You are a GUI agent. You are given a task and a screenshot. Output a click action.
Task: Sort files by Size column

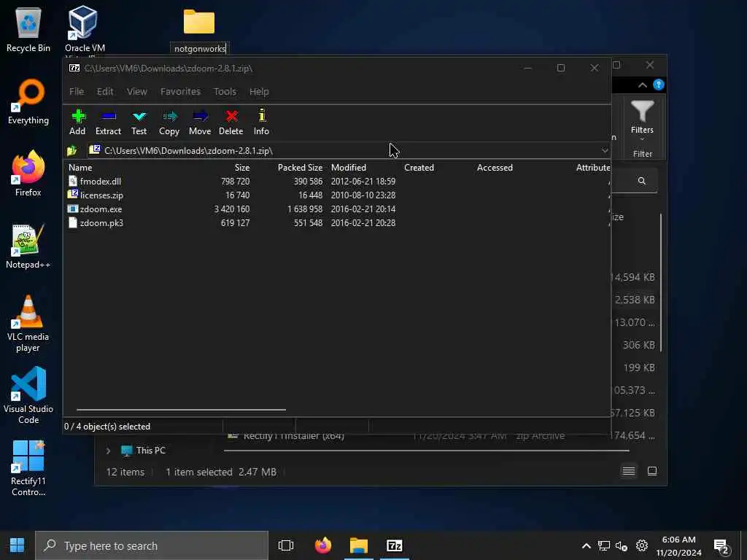coord(242,168)
